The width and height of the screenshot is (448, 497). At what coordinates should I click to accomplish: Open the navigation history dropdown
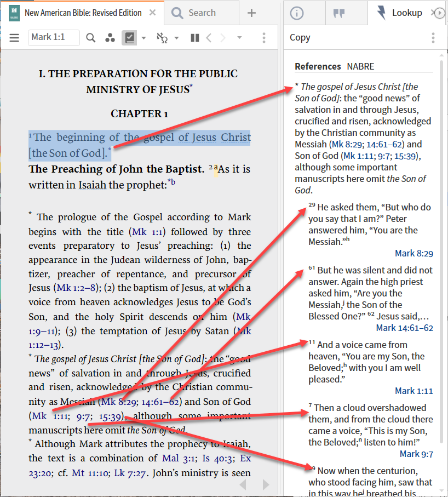(x=239, y=38)
